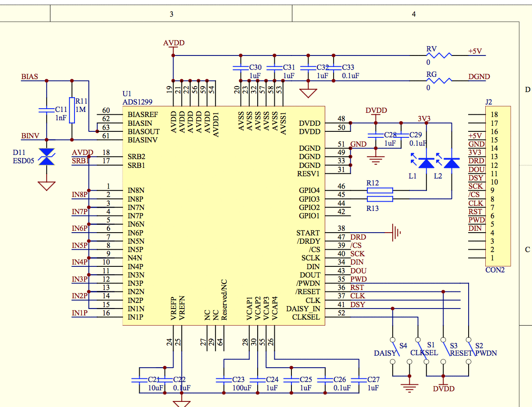Click the Reserved/NC pin label
Screen dimensions: 532x407
224,300
